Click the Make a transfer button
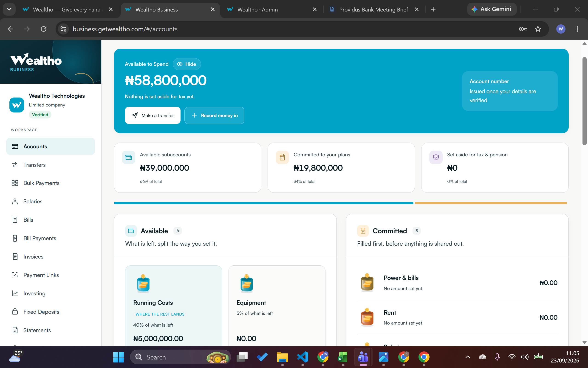This screenshot has height=368, width=588. click(153, 115)
